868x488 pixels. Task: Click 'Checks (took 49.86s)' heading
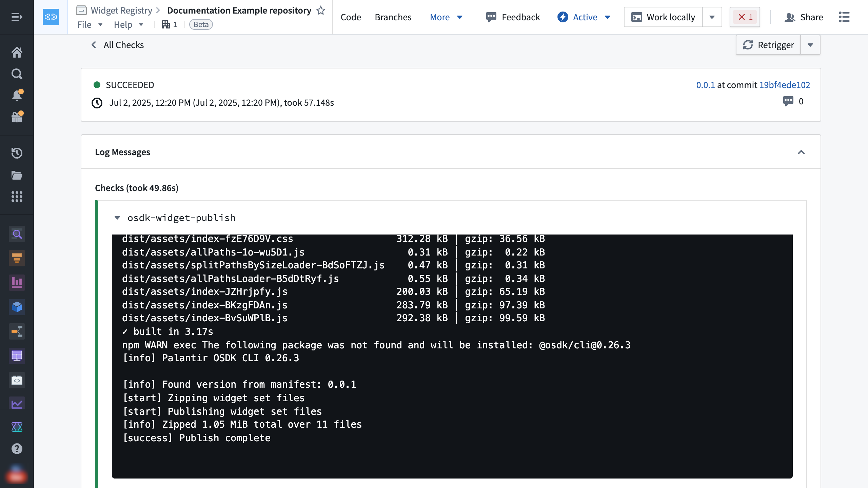tap(137, 188)
